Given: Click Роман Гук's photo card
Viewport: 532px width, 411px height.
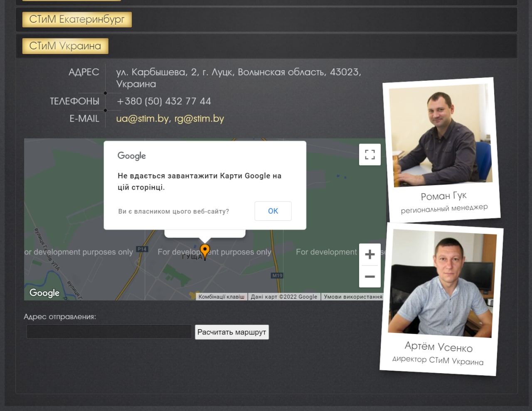Looking at the screenshot, I should pyautogui.click(x=441, y=150).
